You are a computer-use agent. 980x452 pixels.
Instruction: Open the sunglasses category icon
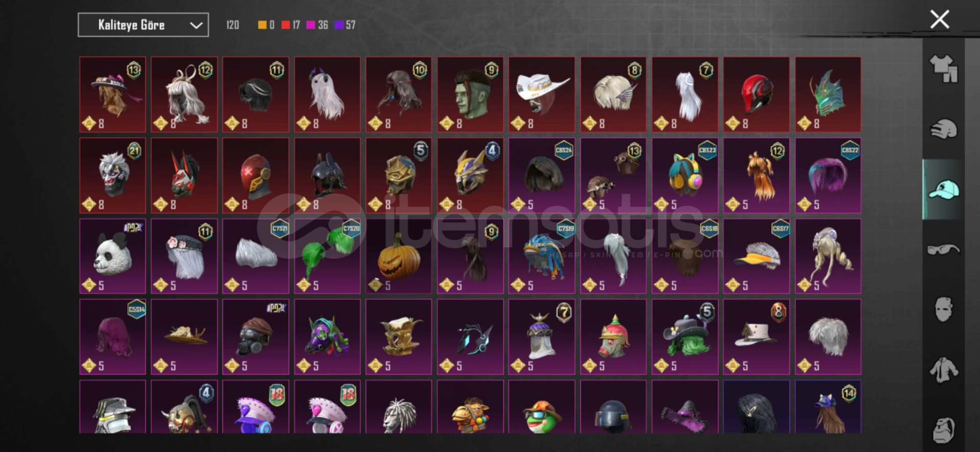click(x=943, y=249)
